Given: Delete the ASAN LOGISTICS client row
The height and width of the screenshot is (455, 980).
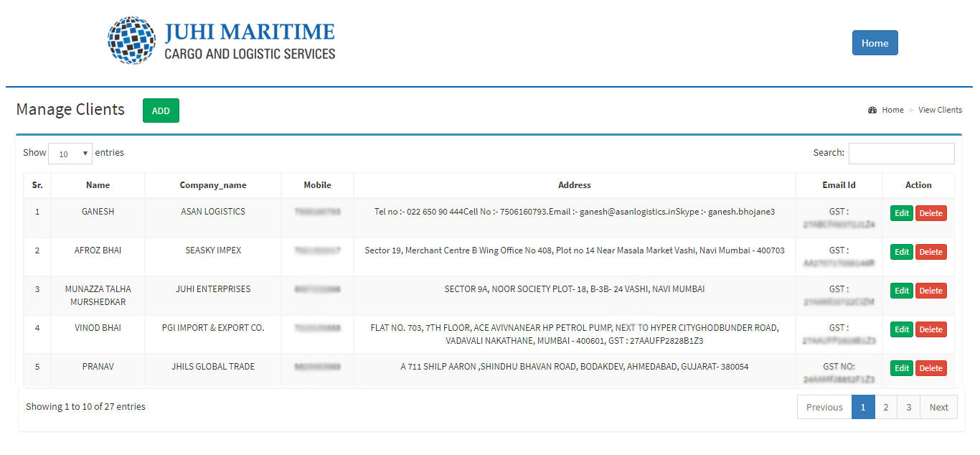Looking at the screenshot, I should pyautogui.click(x=930, y=213).
